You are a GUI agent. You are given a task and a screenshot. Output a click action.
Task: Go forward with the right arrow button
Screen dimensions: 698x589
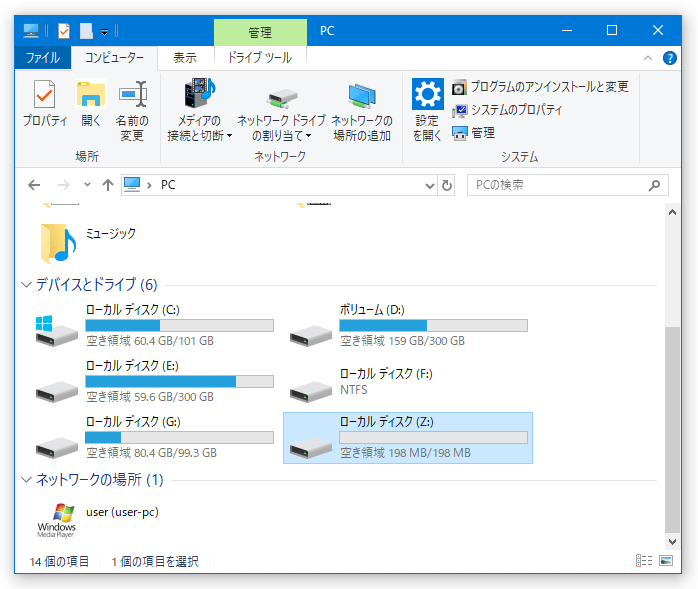pyautogui.click(x=64, y=185)
